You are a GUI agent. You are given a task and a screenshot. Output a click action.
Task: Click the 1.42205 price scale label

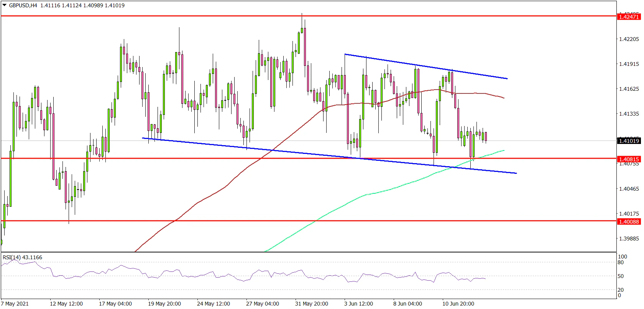pyautogui.click(x=629, y=39)
